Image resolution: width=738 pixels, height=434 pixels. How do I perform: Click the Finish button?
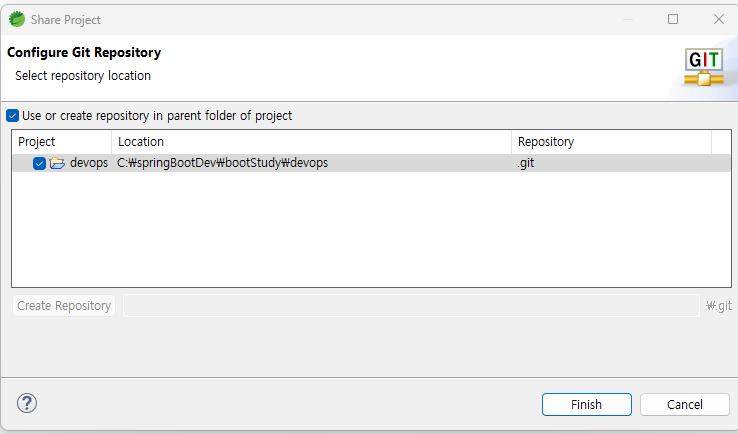coord(586,404)
